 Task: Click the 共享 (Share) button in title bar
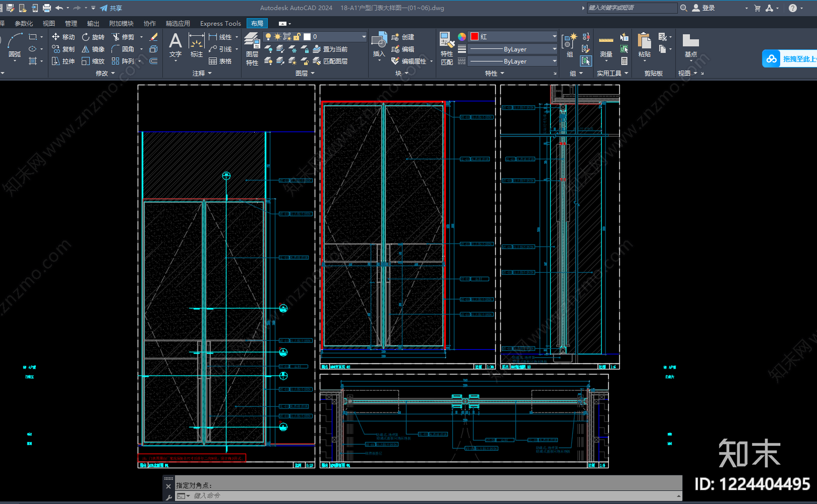(x=111, y=8)
